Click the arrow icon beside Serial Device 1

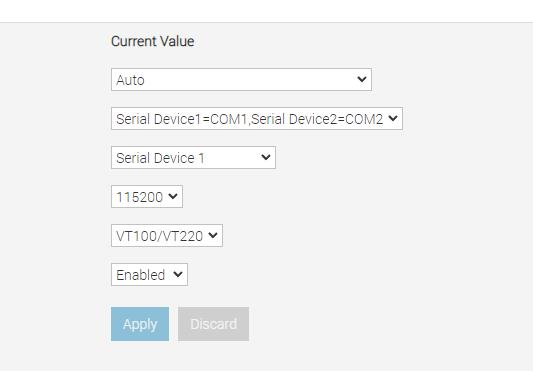pos(265,157)
